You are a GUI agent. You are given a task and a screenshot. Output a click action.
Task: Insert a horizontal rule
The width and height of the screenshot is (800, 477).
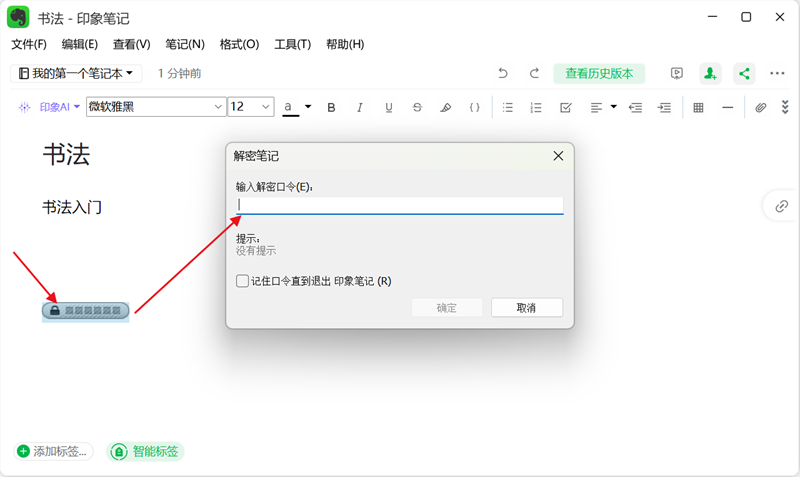pos(728,107)
